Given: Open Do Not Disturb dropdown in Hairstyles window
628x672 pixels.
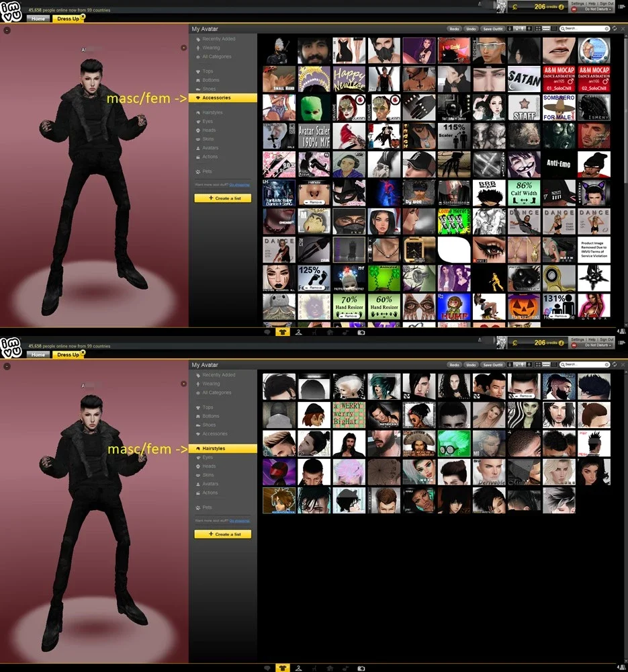Looking at the screenshot, I should (597, 345).
